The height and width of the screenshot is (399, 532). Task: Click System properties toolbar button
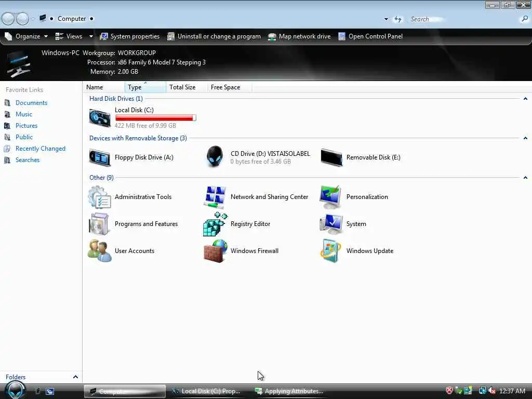[x=130, y=36]
